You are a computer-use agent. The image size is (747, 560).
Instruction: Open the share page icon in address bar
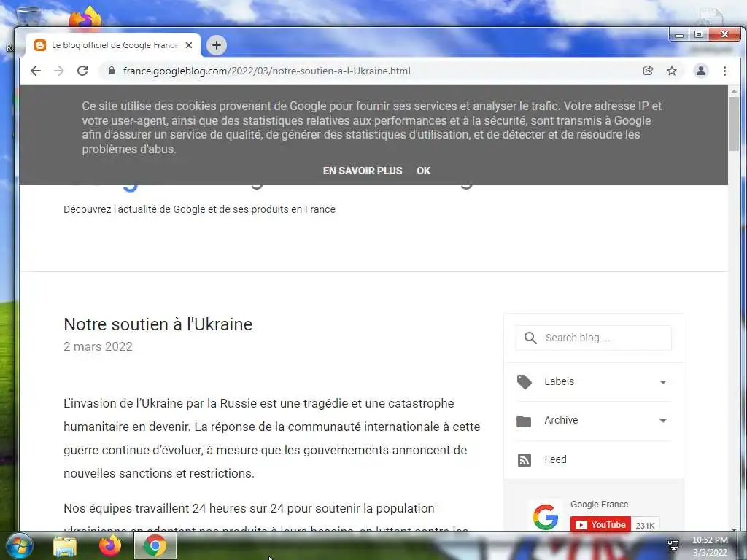648,71
